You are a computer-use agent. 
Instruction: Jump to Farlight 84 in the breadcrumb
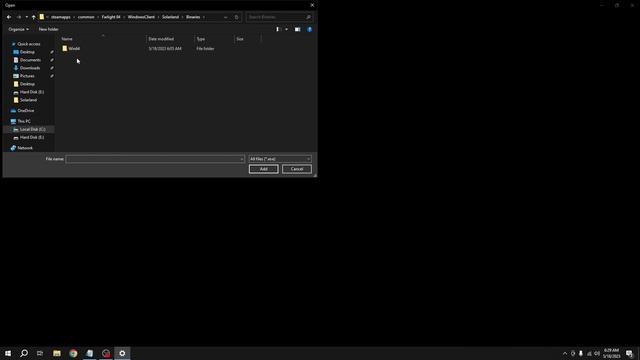point(111,17)
